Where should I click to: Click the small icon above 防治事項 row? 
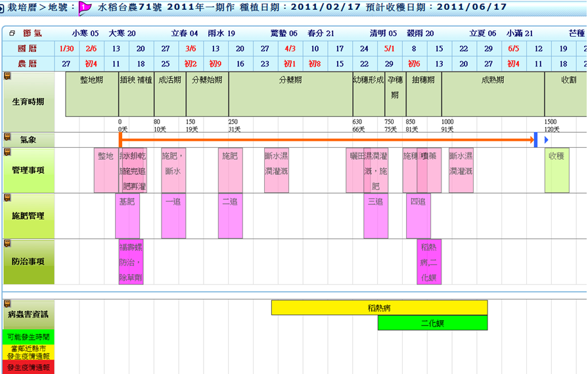click(x=7, y=243)
